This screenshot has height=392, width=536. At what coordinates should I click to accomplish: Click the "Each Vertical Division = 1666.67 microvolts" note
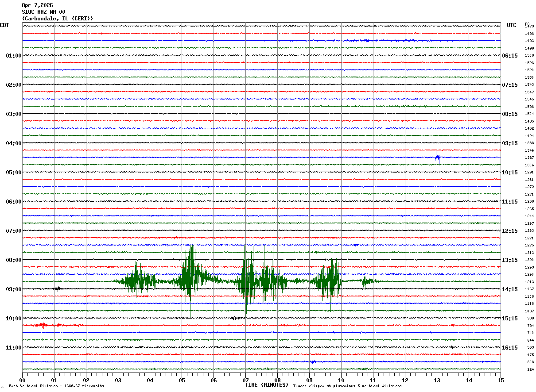[56, 386]
